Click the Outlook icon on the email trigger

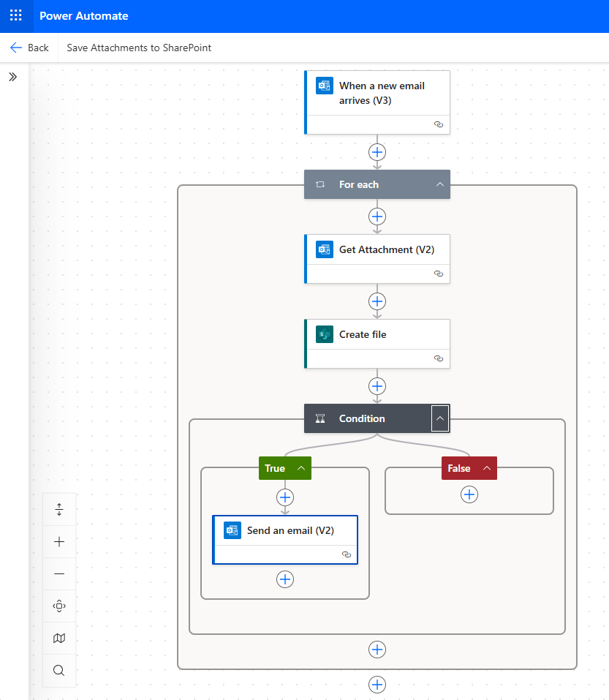324,86
